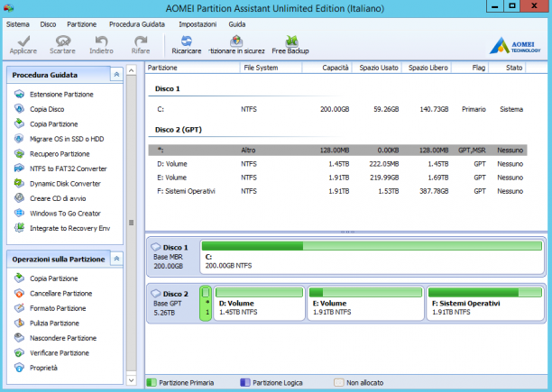The height and width of the screenshot is (392, 552).
Task: Open the Partizione menu
Action: coord(82,24)
